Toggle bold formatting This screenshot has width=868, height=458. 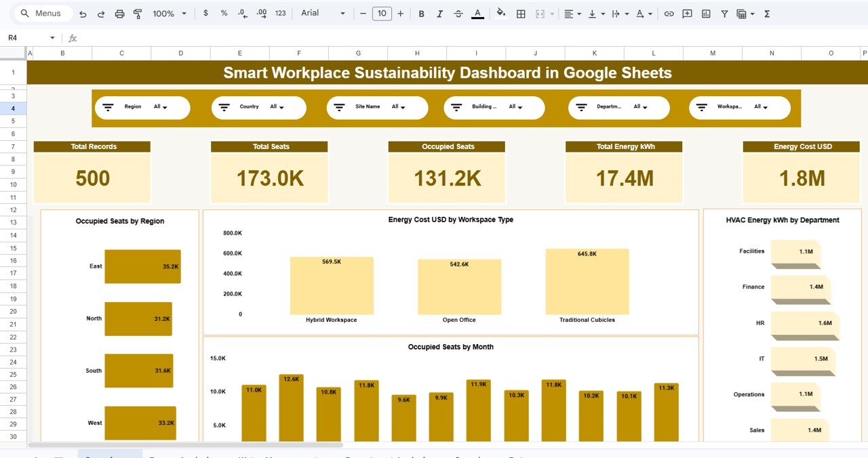421,13
